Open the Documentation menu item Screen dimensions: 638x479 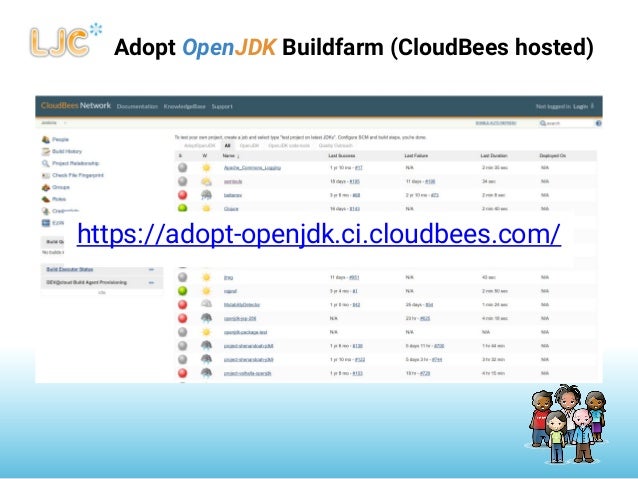(x=137, y=106)
